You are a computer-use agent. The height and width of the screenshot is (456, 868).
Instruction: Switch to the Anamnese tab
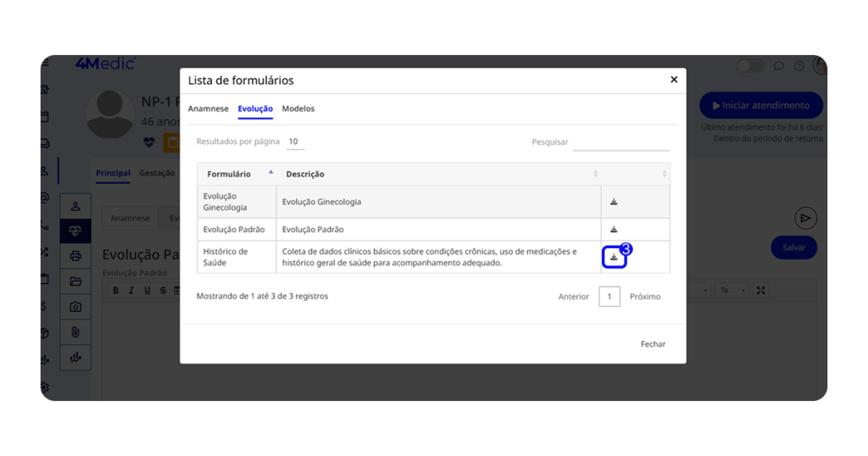[208, 108]
